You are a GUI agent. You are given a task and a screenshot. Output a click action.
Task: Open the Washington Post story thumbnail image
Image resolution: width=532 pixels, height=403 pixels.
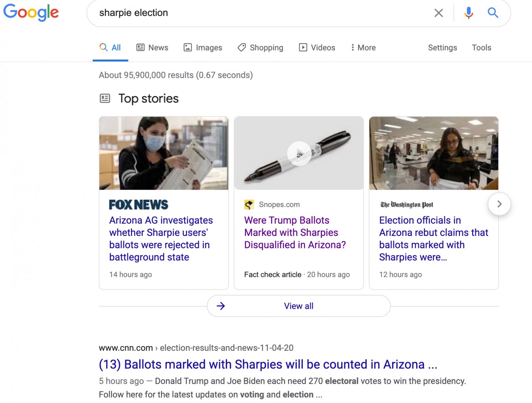point(434,153)
